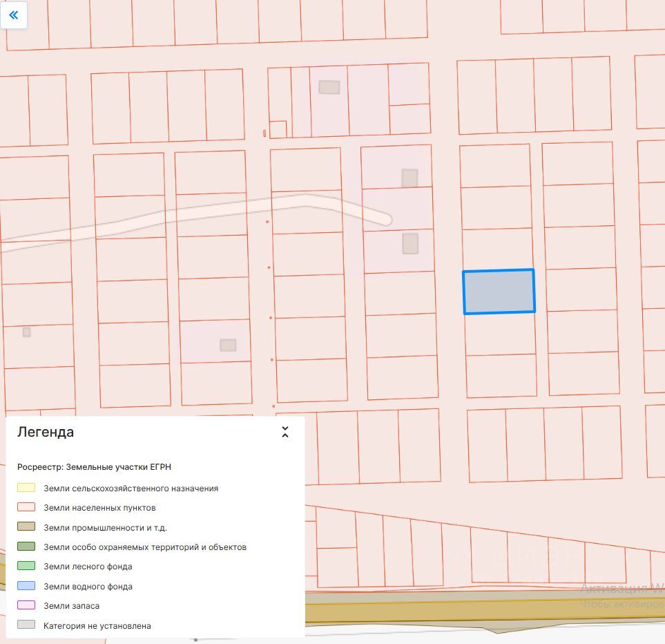Click the Земли лесного фонда legend label
This screenshot has width=665, height=644.
coord(88,567)
